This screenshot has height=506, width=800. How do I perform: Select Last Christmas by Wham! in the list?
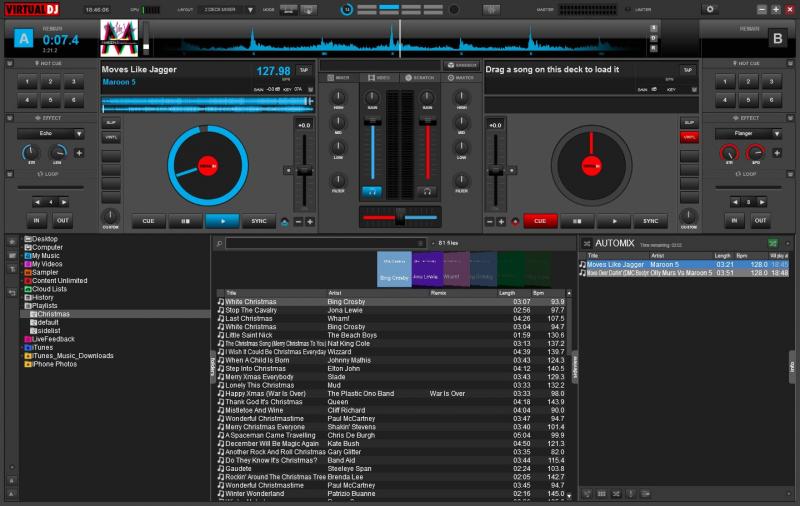[392, 318]
